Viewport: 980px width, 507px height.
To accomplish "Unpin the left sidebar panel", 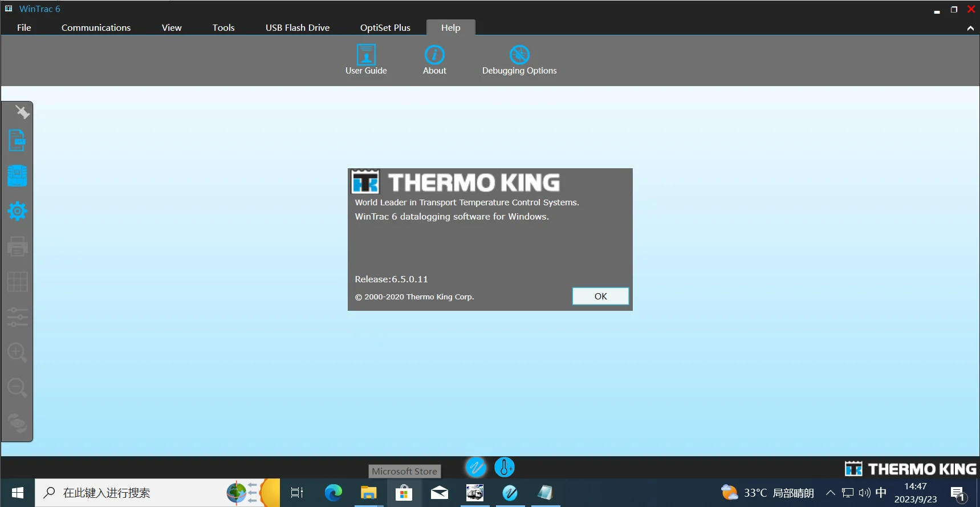I will pos(22,112).
